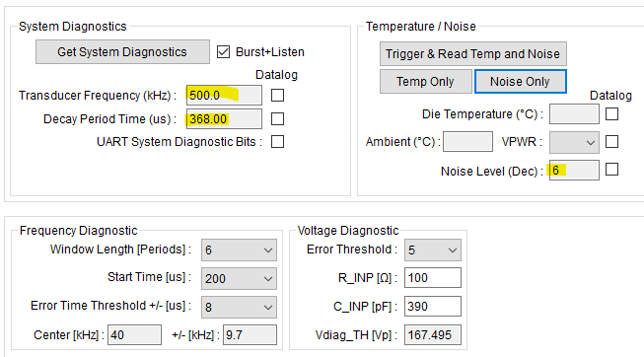The image size is (644, 357).
Task: Click Trigger & Read Temp and Noise
Action: coord(473,54)
